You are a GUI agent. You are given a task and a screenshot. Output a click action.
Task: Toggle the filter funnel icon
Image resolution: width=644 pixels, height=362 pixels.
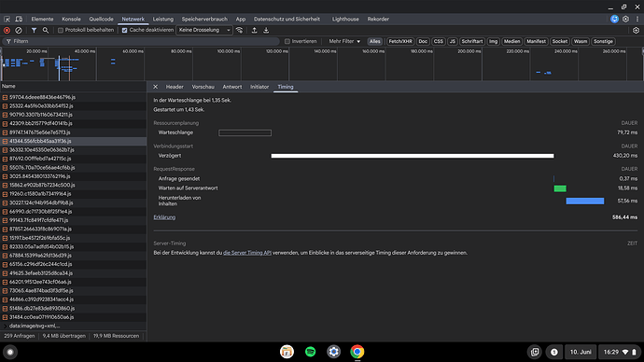click(x=35, y=30)
